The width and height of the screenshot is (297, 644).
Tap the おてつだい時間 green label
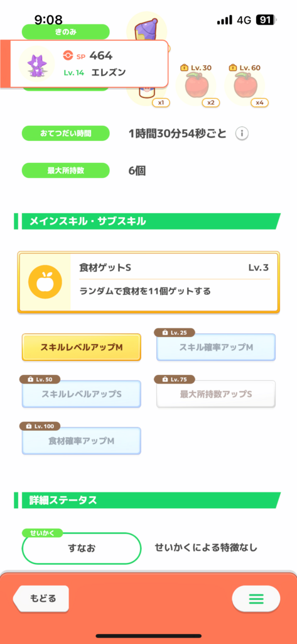point(66,133)
